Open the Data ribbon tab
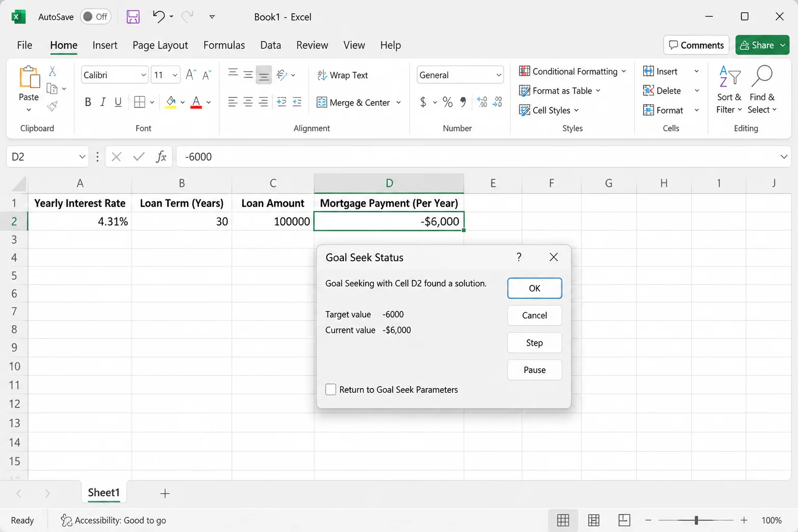This screenshot has width=798, height=532. pos(271,45)
